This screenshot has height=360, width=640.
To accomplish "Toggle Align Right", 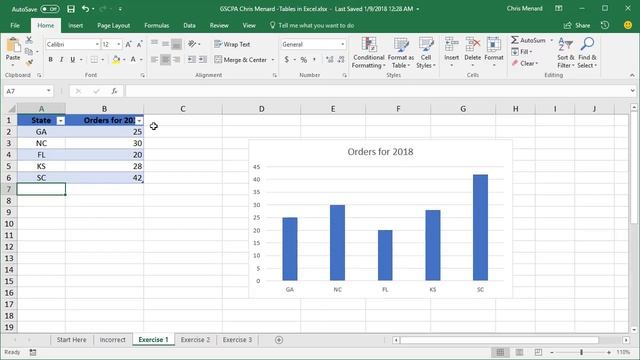I will 176,60.
